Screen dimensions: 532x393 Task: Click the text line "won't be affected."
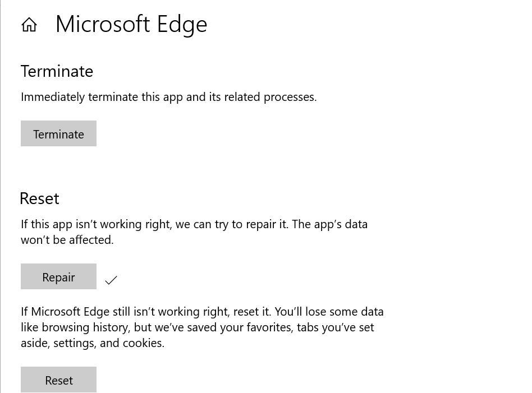[67, 240]
